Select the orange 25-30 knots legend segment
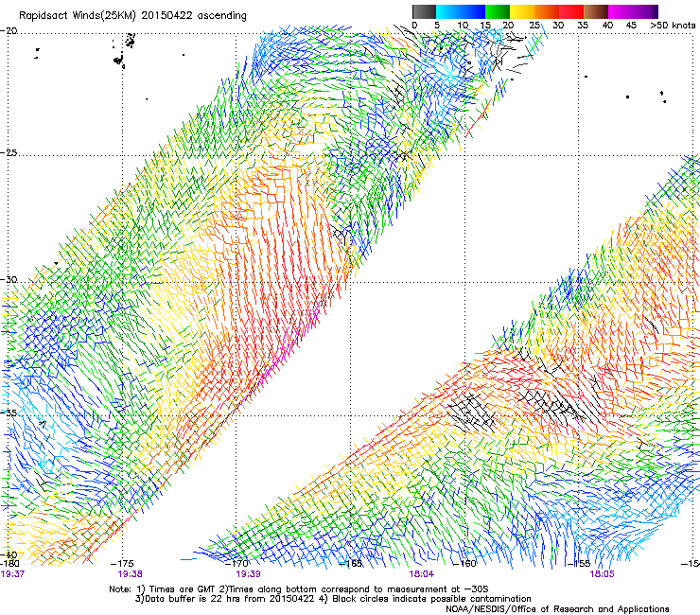Viewport: 700px width, 615px height. (x=547, y=11)
